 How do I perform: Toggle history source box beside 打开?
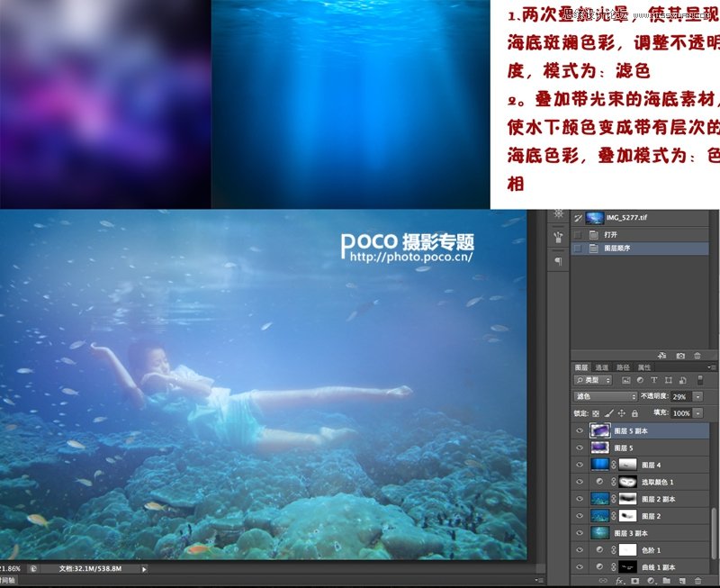click(x=576, y=234)
